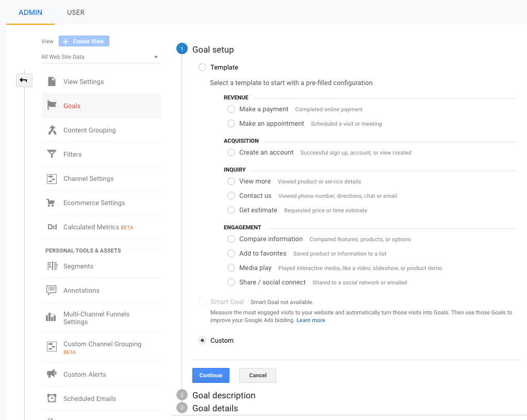Image resolution: width=527 pixels, height=420 pixels.
Task: Click the Goals flag icon
Action: (x=52, y=106)
